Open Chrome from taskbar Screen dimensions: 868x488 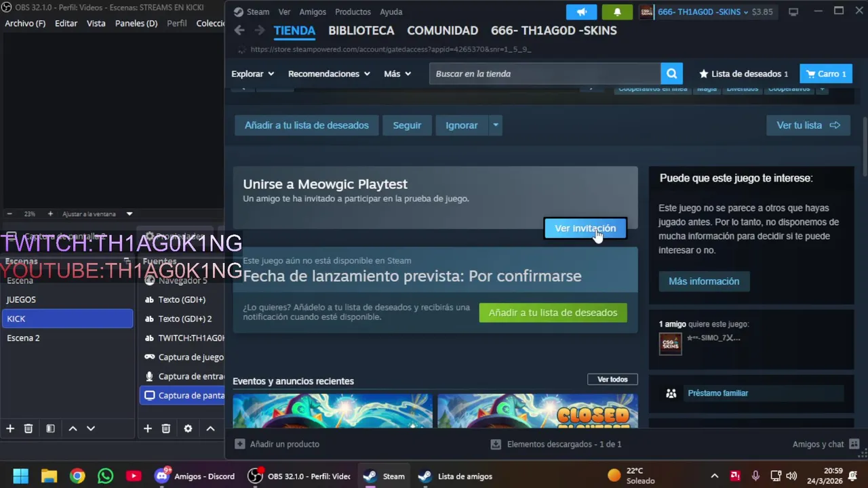[77, 476]
